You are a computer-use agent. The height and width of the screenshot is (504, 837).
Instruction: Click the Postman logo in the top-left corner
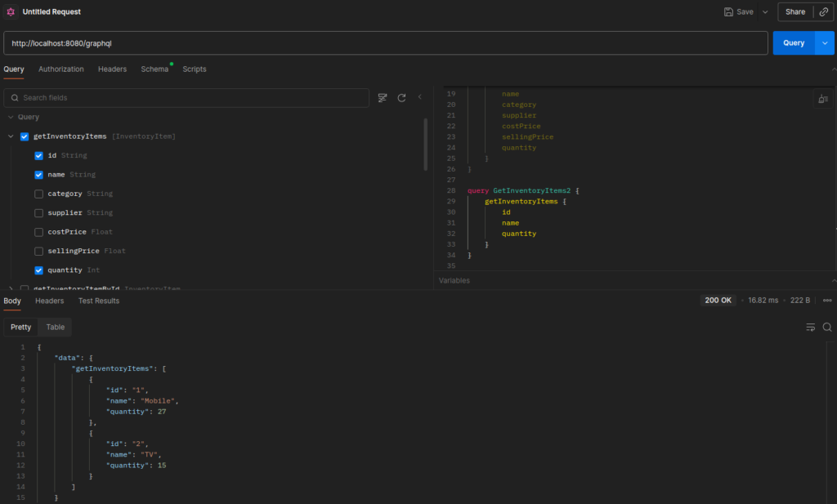point(9,11)
